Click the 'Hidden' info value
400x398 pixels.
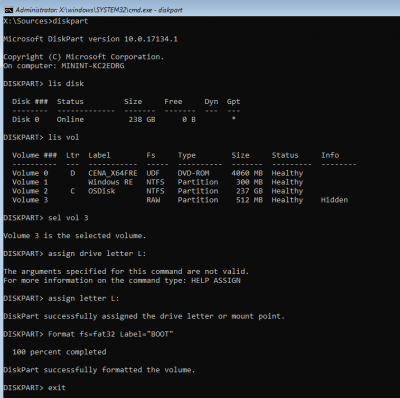point(334,200)
